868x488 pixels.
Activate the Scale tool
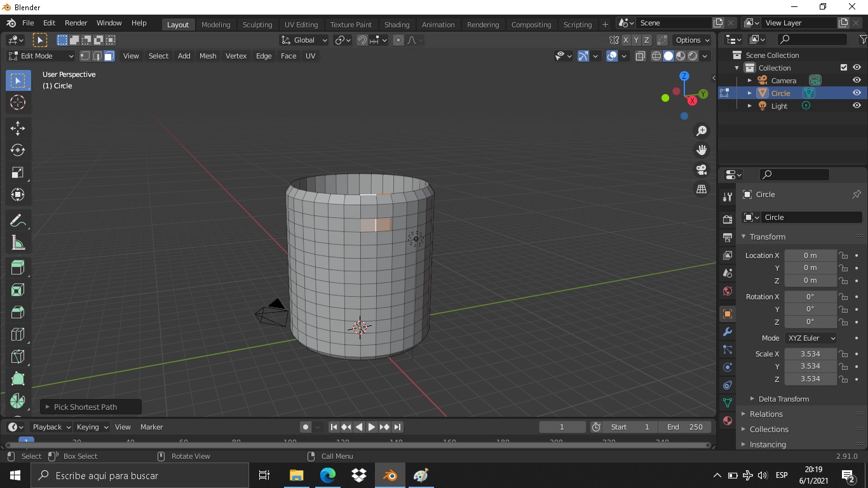(18, 172)
